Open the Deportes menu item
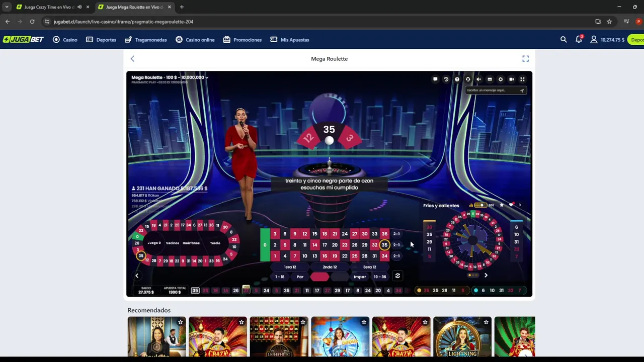 [101, 40]
